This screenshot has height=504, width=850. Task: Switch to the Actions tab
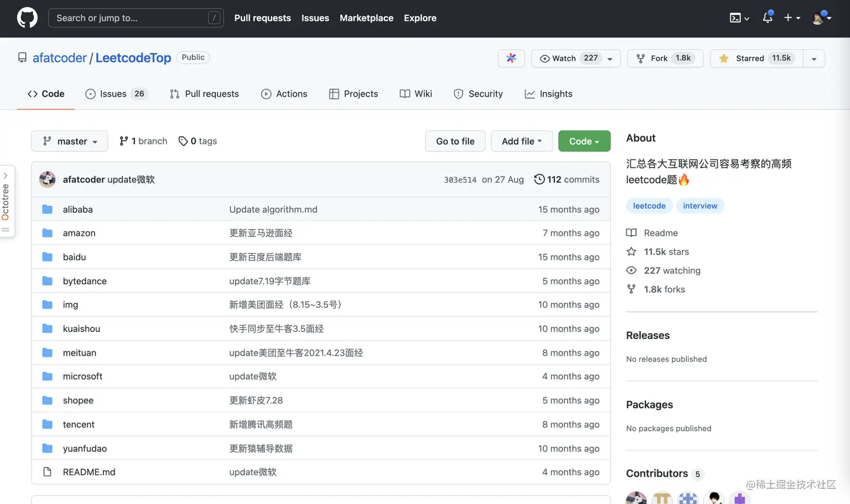tap(284, 94)
